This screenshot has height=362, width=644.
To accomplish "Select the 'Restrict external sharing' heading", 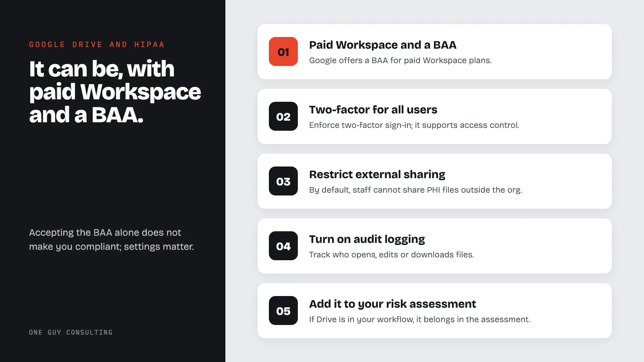I will point(377,174).
